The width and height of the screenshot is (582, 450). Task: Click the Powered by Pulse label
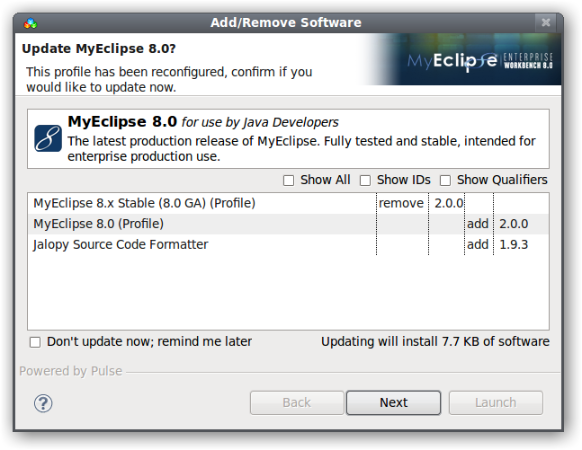[x=71, y=371]
